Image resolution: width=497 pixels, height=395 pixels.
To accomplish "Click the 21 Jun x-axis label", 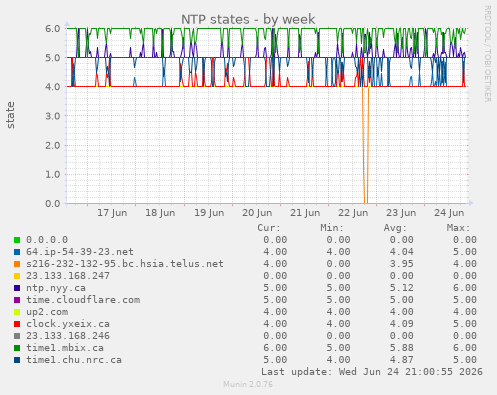I will point(305,213).
